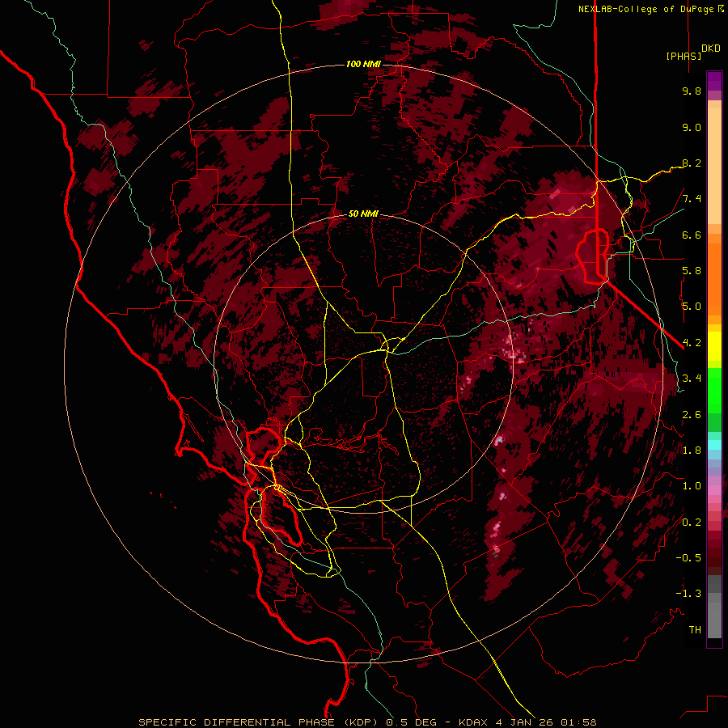
Task: Click the 4.2 legend value
Action: tap(692, 343)
